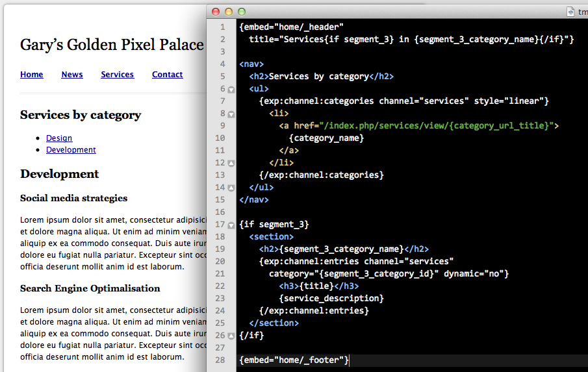Open the Design category link
The height and width of the screenshot is (372, 588).
pyautogui.click(x=59, y=138)
